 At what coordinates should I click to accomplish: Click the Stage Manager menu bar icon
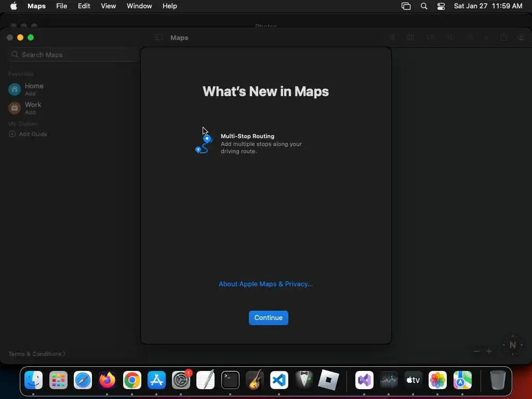coord(406,6)
